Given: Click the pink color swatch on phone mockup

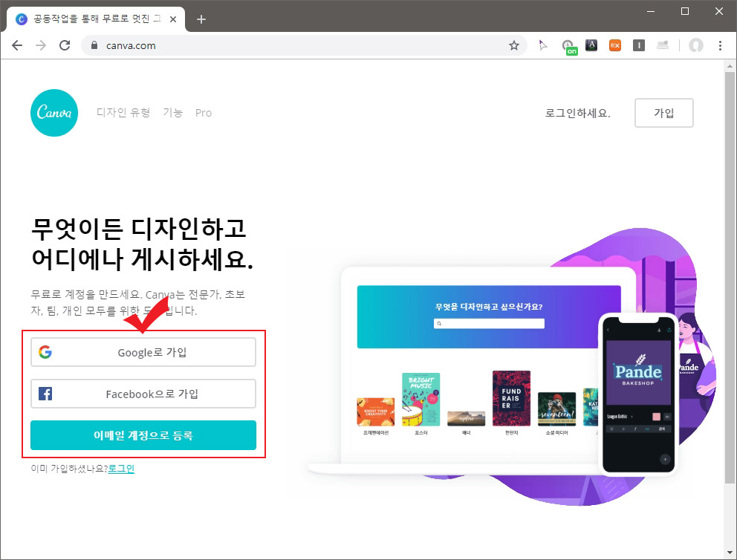Looking at the screenshot, I should click(657, 416).
